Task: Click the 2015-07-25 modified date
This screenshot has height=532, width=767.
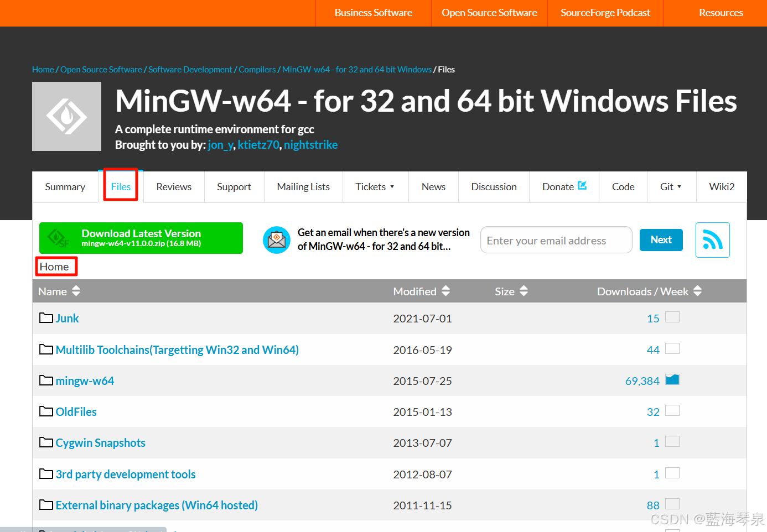Action: (422, 381)
